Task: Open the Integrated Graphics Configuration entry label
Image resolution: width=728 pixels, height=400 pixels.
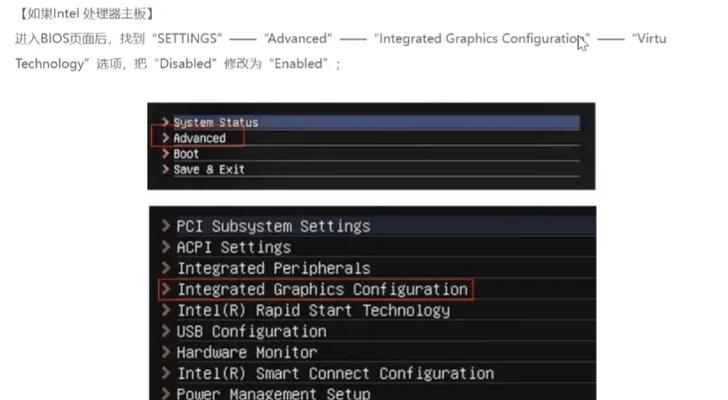Action: 322,289
